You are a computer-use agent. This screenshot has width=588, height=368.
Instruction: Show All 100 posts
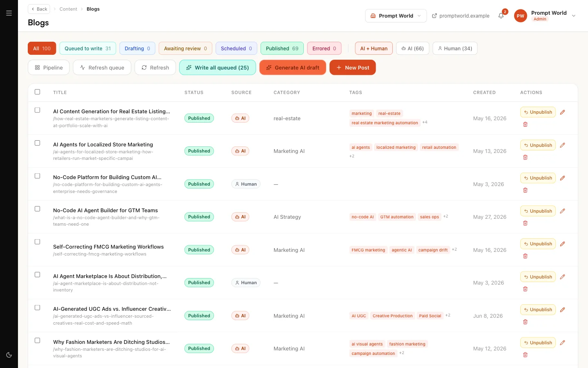coord(42,48)
